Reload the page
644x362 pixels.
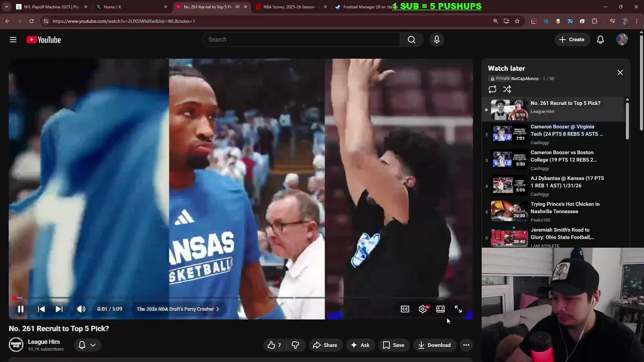[x=31, y=21]
